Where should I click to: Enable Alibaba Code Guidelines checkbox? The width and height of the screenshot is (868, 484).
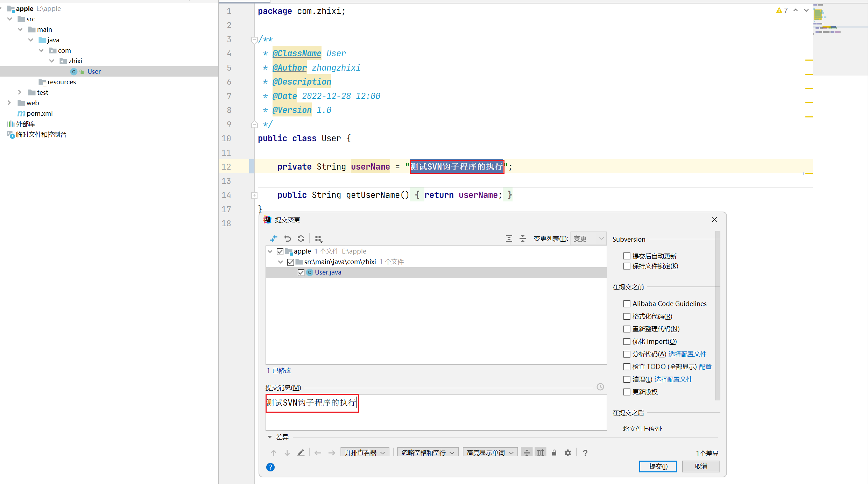627,304
